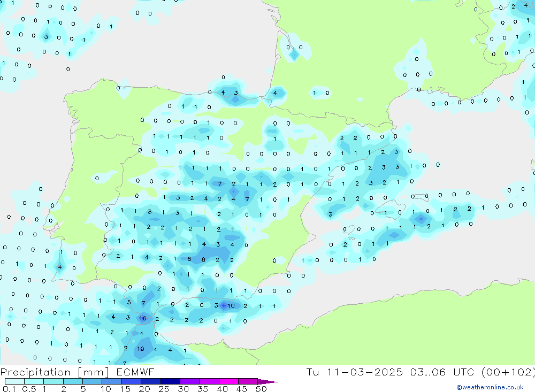
Task: Click the '25' legend scale label
Action: 164,389
